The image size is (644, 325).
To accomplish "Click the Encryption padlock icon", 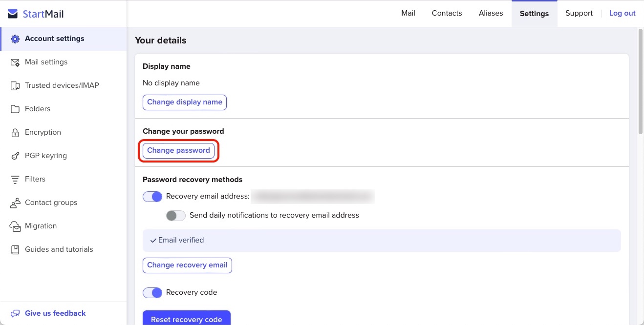I will click(15, 133).
